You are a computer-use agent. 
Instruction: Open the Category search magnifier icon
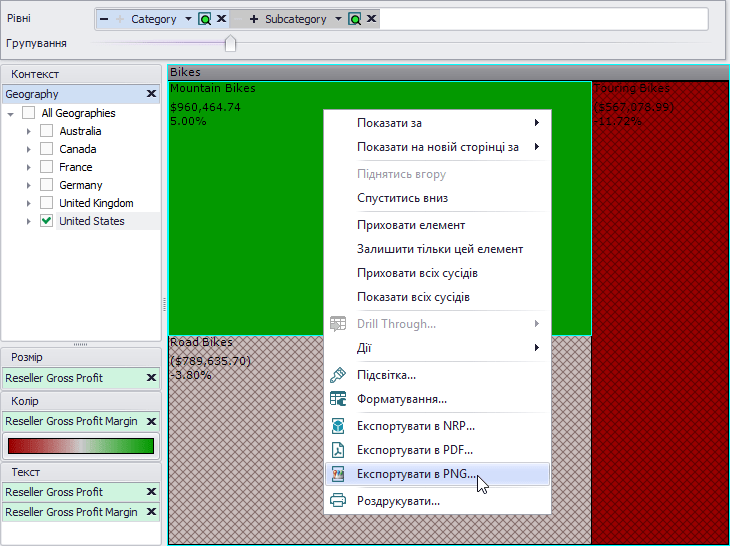click(204, 19)
